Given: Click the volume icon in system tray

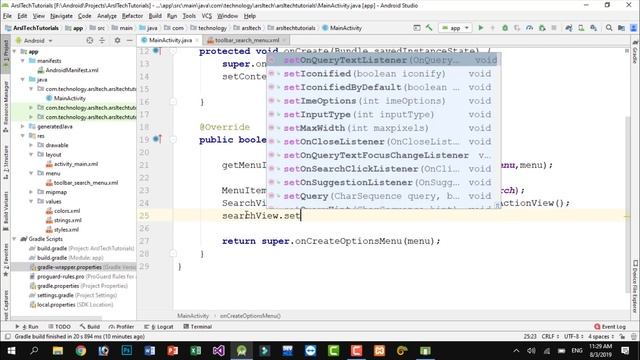Looking at the screenshot, I should click(x=531, y=351).
